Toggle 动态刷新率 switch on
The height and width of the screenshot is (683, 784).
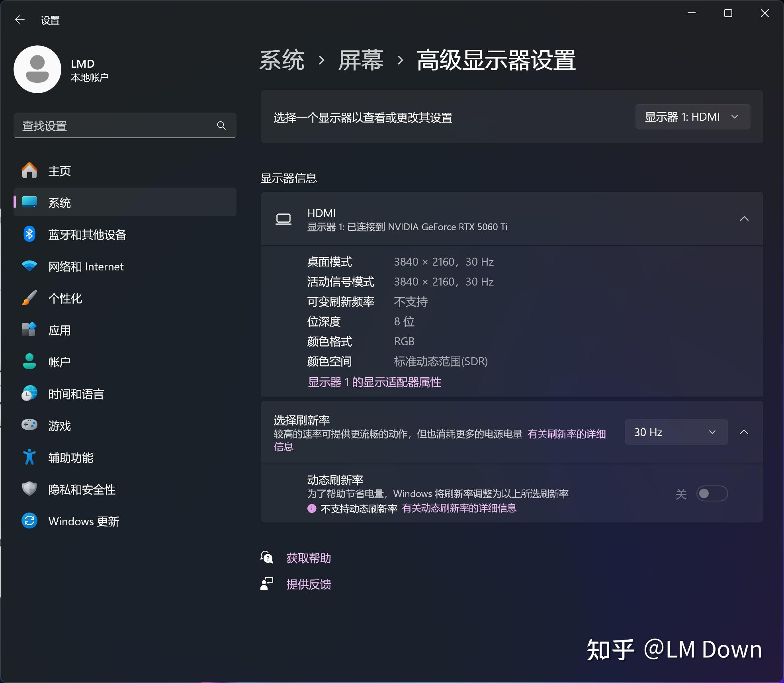pyautogui.click(x=712, y=493)
